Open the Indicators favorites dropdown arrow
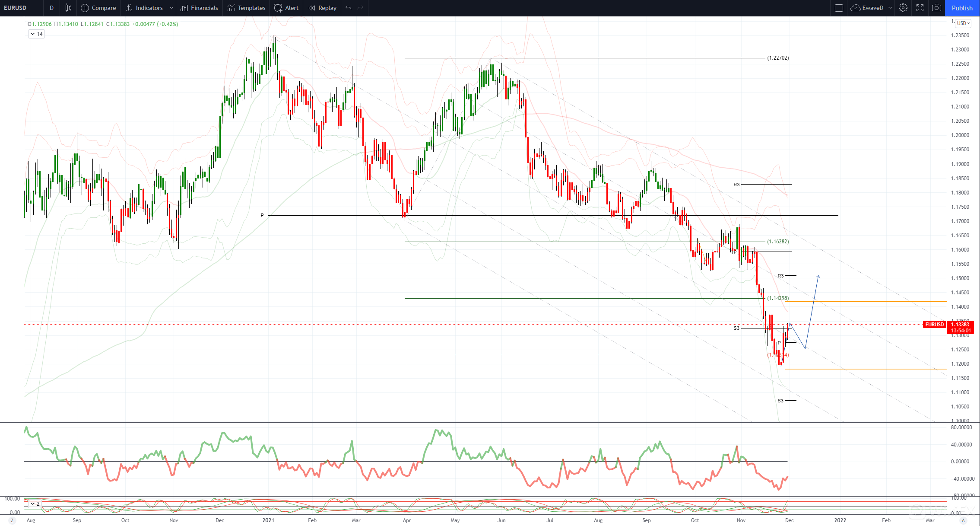Viewport: 980px width, 526px height. (171, 8)
